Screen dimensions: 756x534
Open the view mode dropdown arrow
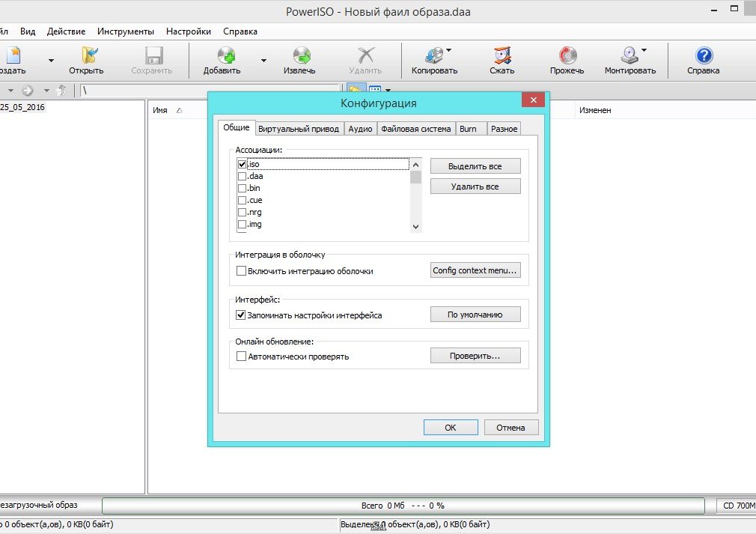(388, 90)
